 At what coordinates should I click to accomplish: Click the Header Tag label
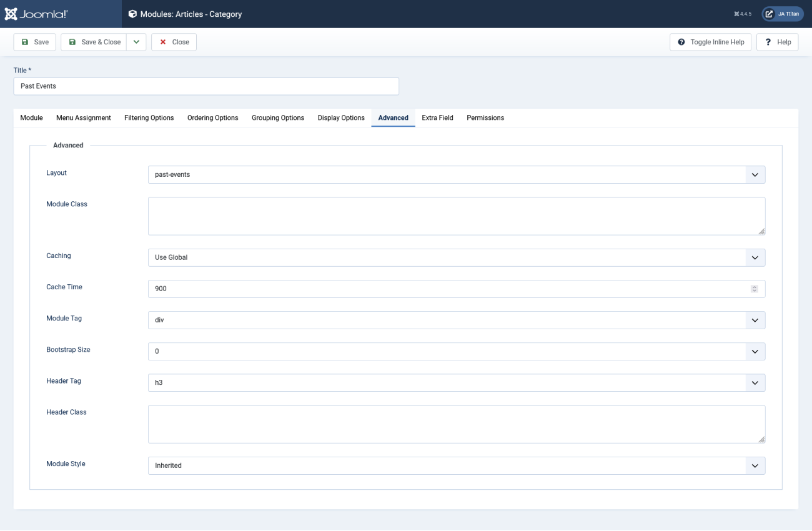(64, 380)
